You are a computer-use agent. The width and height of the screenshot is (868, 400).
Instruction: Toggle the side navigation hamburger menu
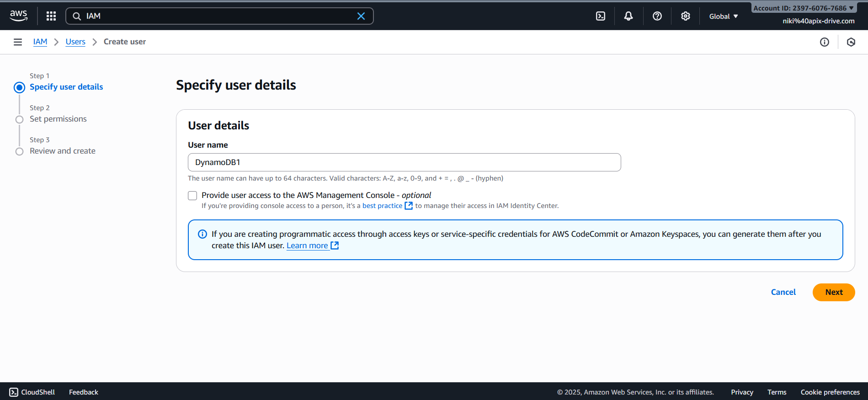[x=18, y=42]
